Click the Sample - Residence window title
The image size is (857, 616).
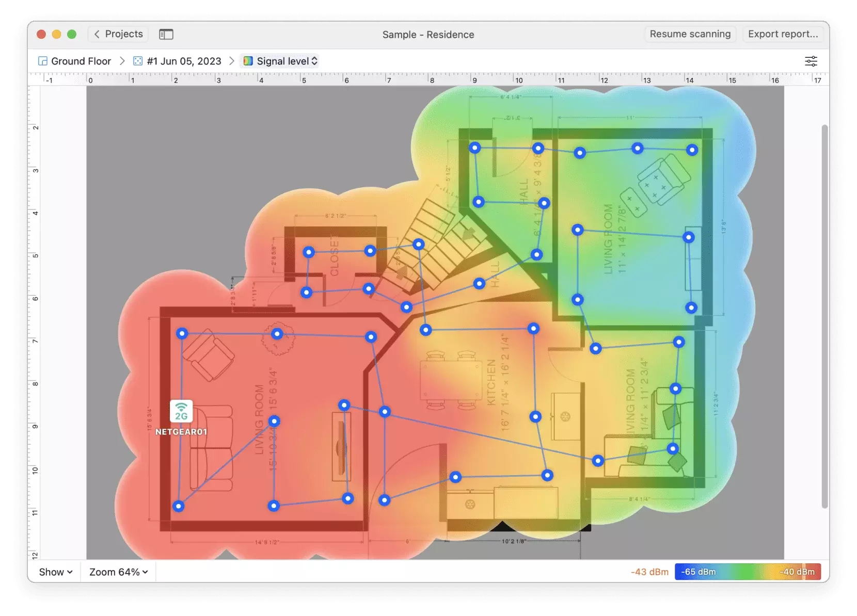428,35
